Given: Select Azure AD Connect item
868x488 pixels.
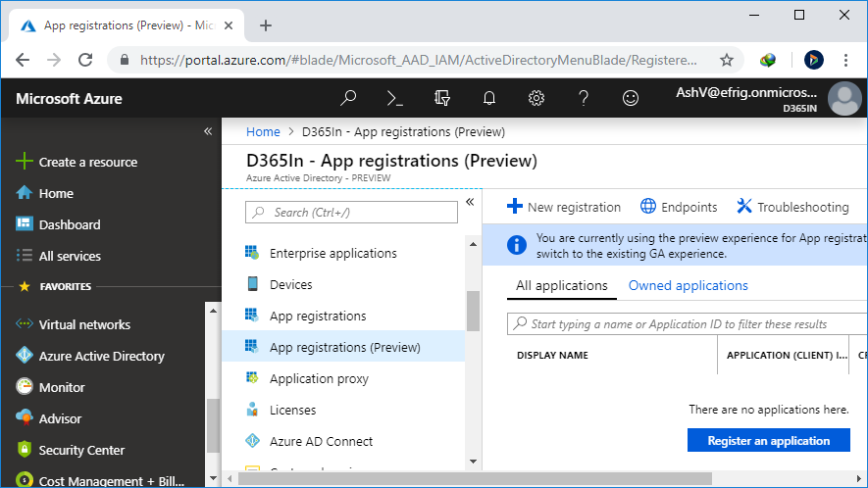Looking at the screenshot, I should pos(343,441).
